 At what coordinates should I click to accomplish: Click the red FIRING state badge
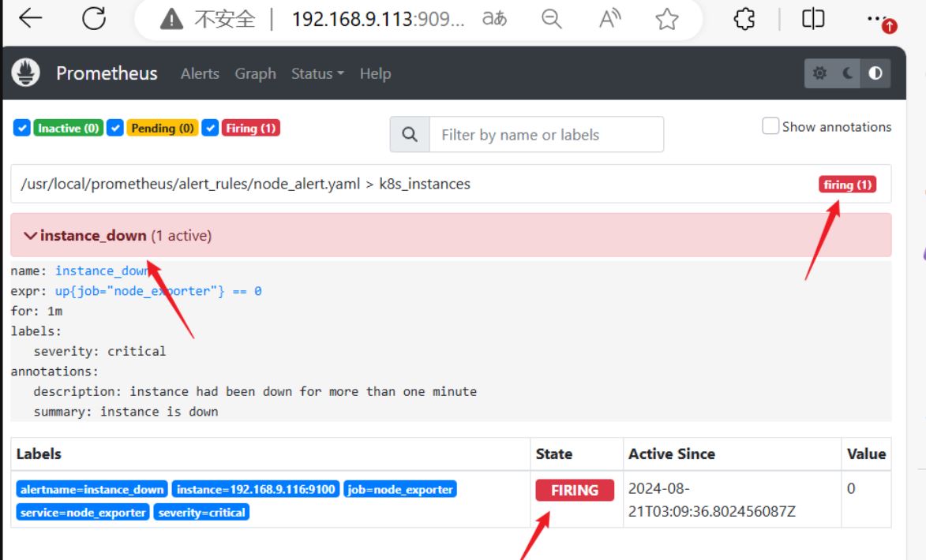pyautogui.click(x=575, y=491)
